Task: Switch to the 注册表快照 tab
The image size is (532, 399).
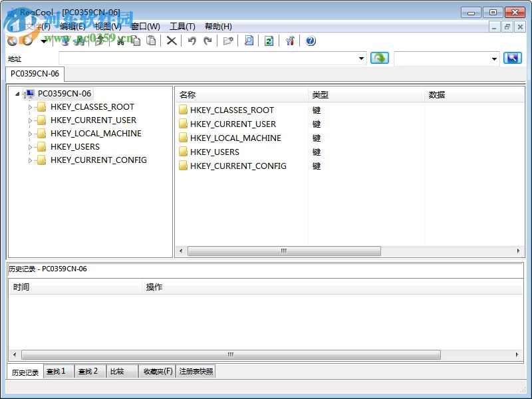Action: pyautogui.click(x=196, y=372)
